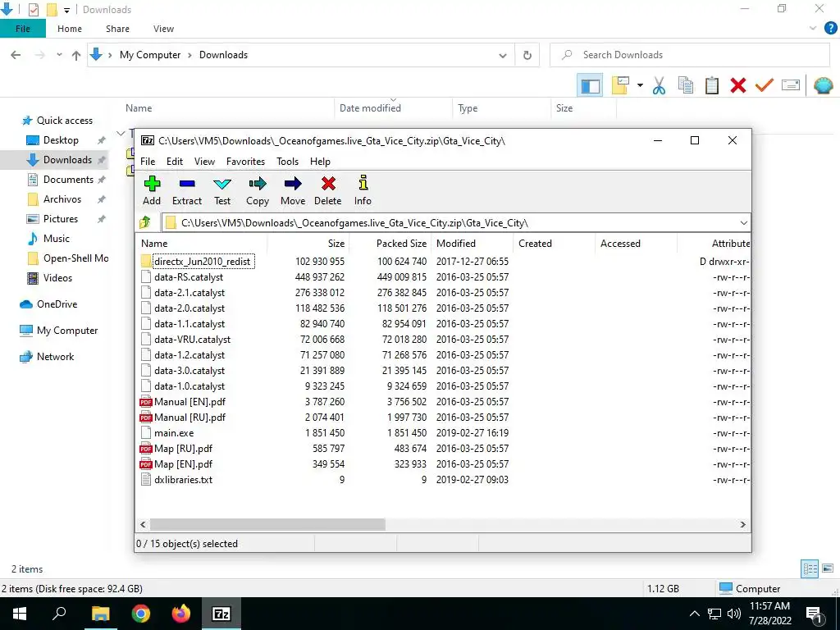The width and height of the screenshot is (840, 630).
Task: Go up one level in Explorer
Action: point(76,55)
